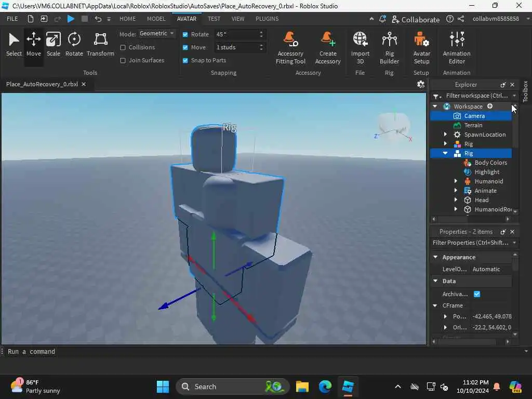Enable Join Surfaces checkbox
Viewport: 532px width, 399px height.
pos(123,60)
